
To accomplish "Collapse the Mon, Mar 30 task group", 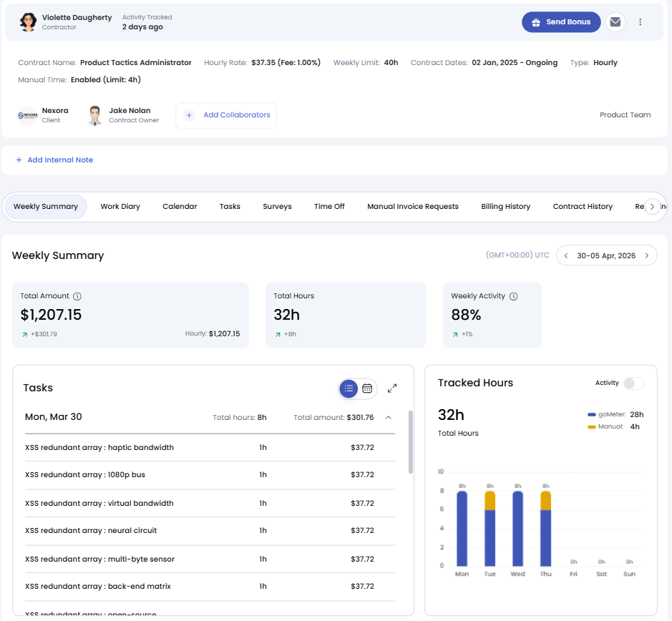I will [x=389, y=417].
